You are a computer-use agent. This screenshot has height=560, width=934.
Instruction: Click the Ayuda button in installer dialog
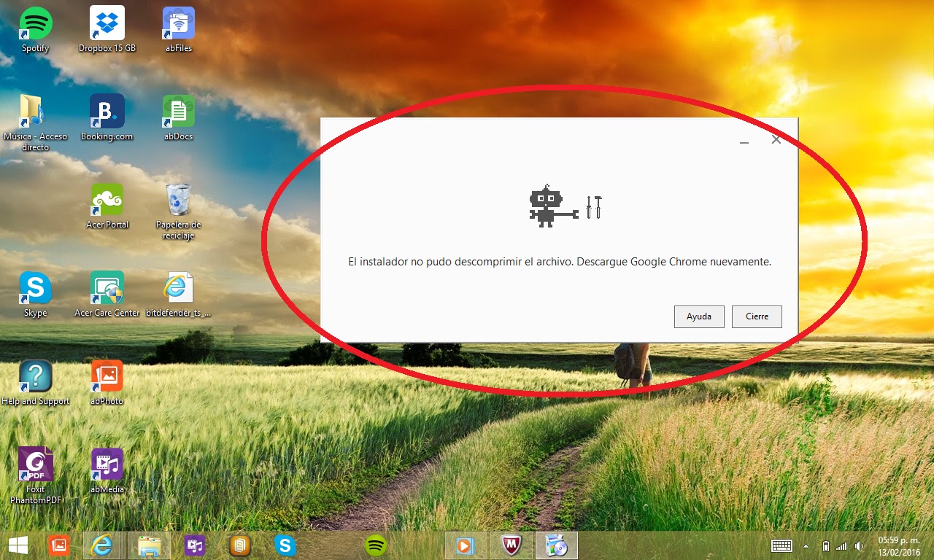pyautogui.click(x=699, y=316)
